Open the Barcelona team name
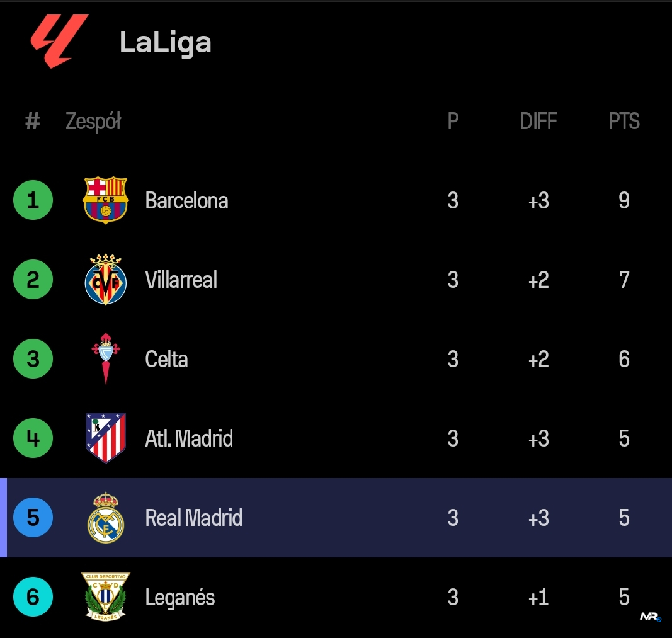 [186, 200]
